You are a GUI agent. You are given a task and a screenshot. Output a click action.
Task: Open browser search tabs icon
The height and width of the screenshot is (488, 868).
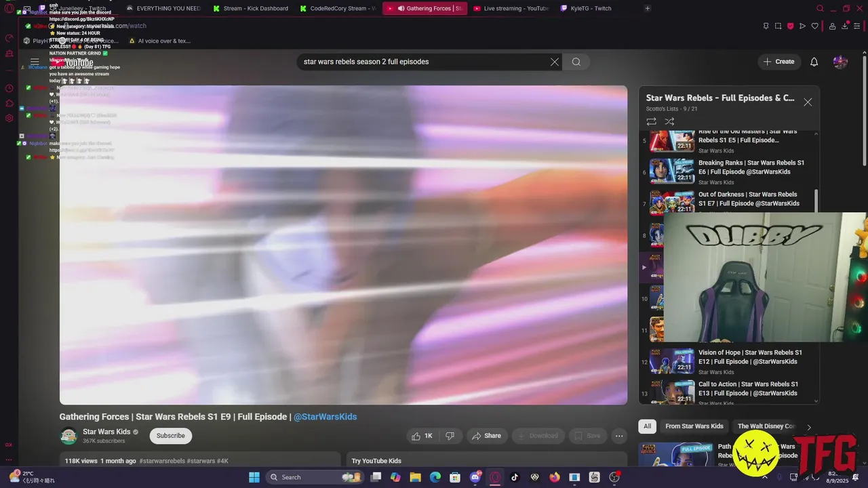820,8
